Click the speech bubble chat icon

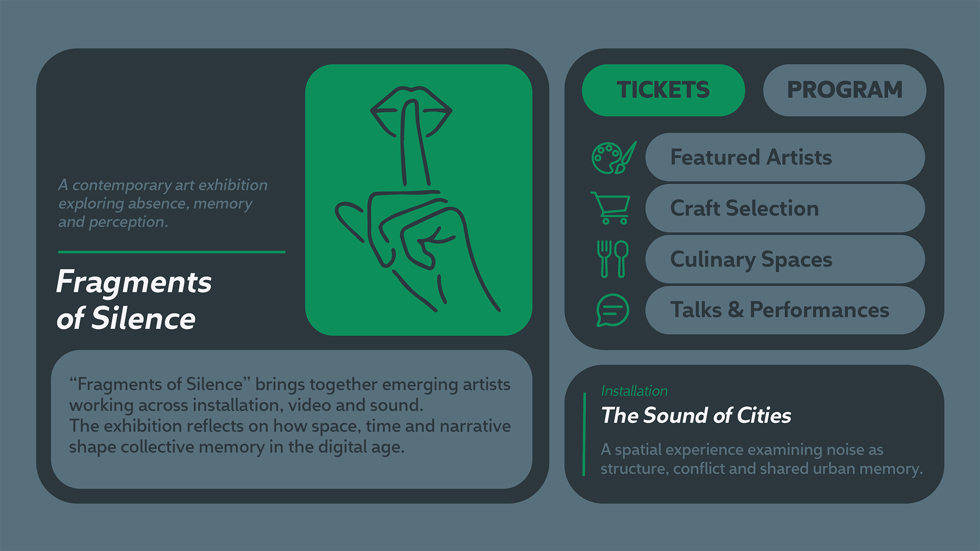(x=612, y=310)
